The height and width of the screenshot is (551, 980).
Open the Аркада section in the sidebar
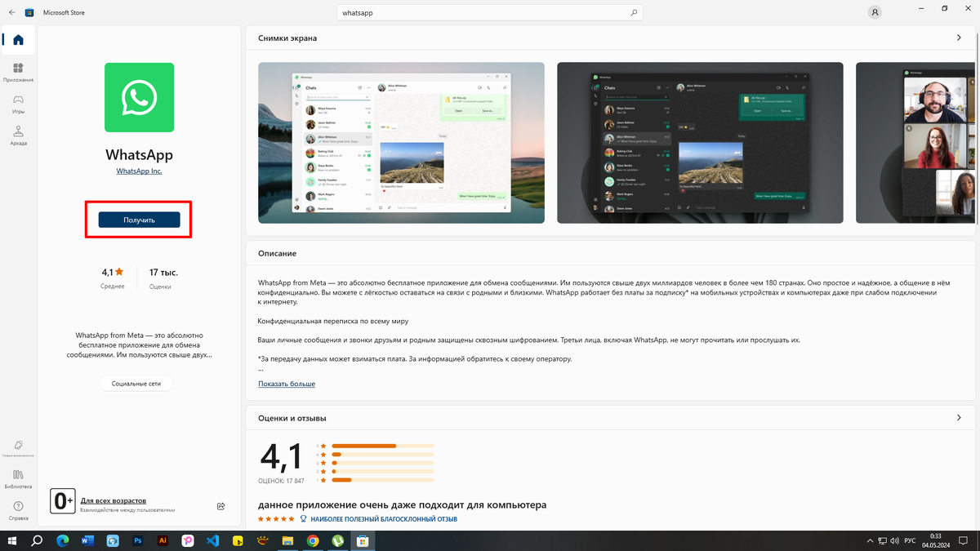[x=18, y=135]
